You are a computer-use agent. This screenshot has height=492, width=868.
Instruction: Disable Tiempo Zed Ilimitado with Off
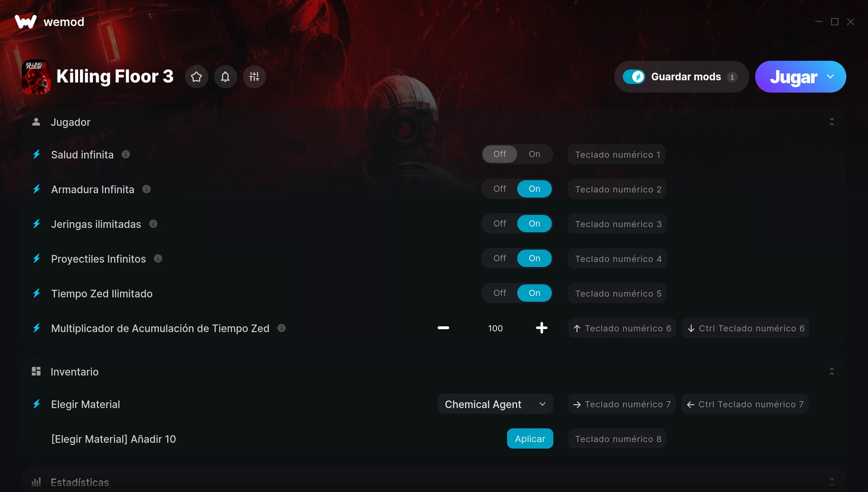(499, 293)
